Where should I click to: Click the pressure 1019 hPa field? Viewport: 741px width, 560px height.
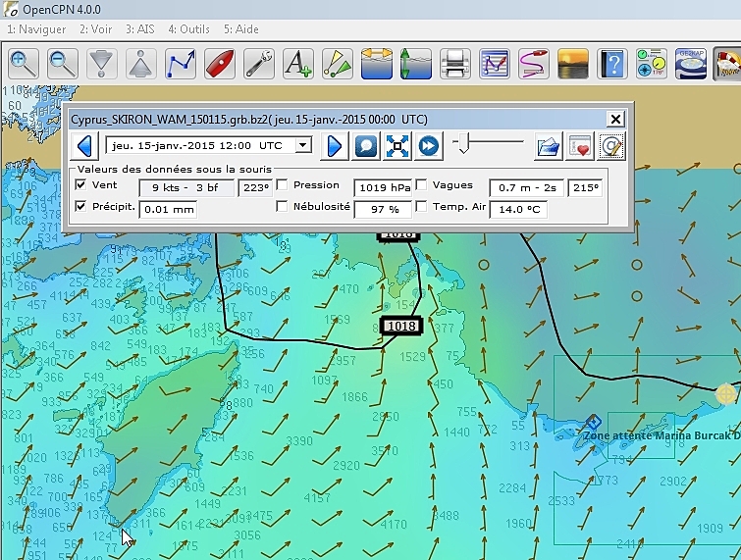click(x=383, y=188)
